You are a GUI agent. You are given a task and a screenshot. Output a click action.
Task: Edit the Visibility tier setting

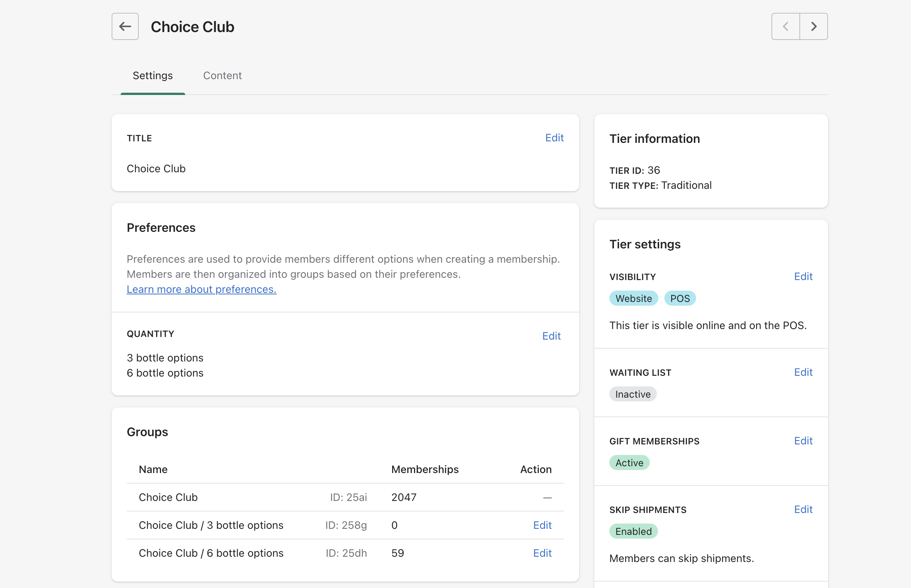(803, 276)
